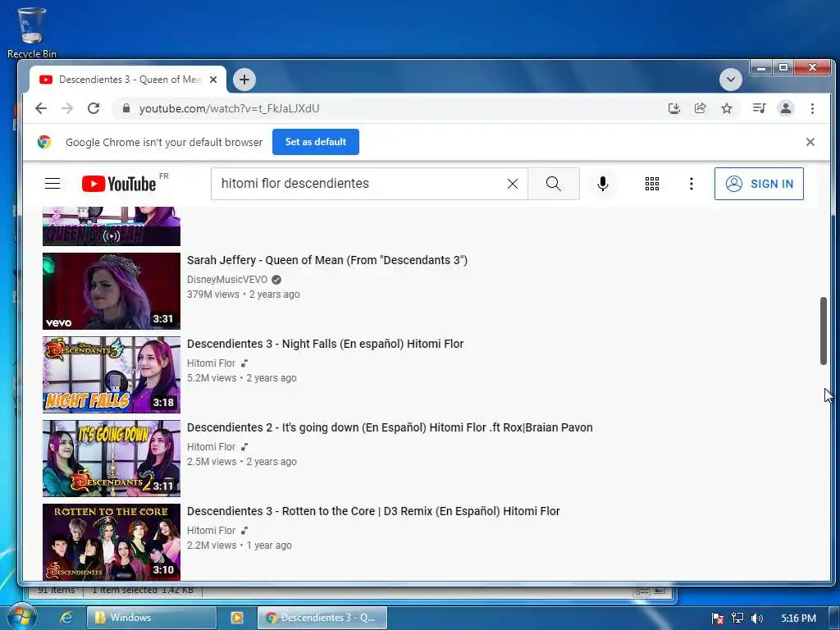Visit Hitomi Flor channel under Rotten to the Core

tap(211, 531)
